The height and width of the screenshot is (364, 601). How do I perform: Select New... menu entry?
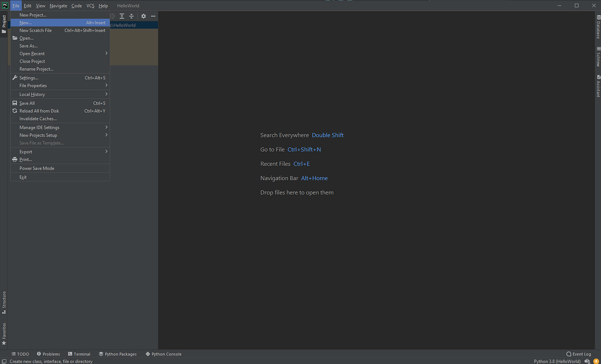[x=60, y=23]
